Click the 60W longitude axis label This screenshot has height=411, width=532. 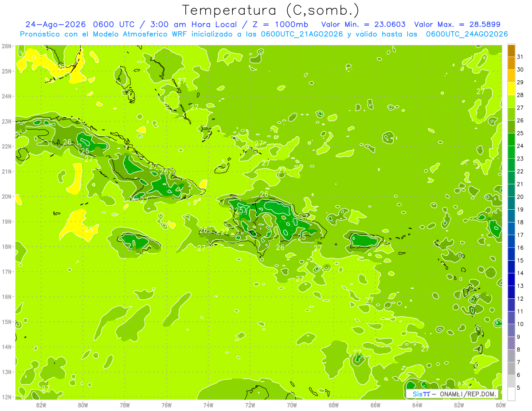[501, 404]
